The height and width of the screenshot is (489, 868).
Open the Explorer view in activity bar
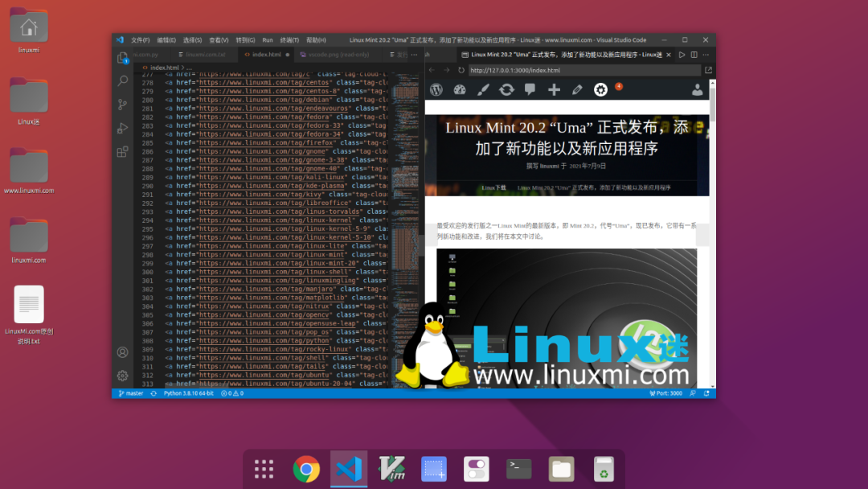[122, 58]
